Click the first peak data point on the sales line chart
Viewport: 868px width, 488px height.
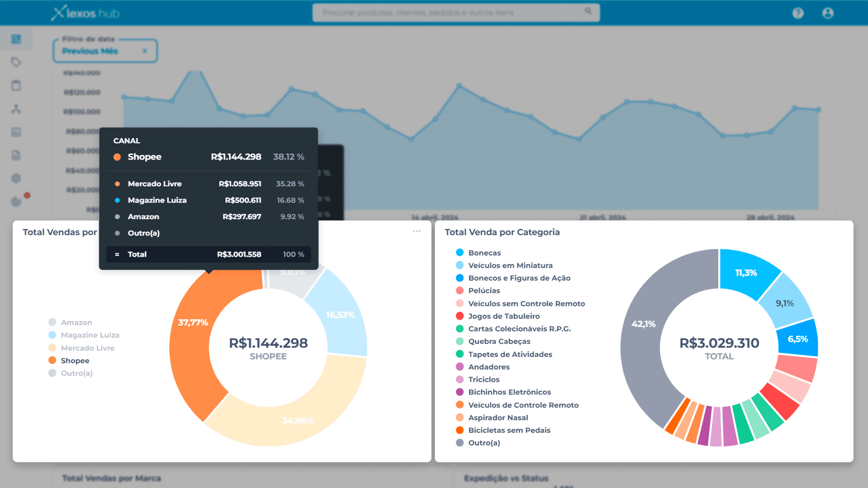coord(195,72)
